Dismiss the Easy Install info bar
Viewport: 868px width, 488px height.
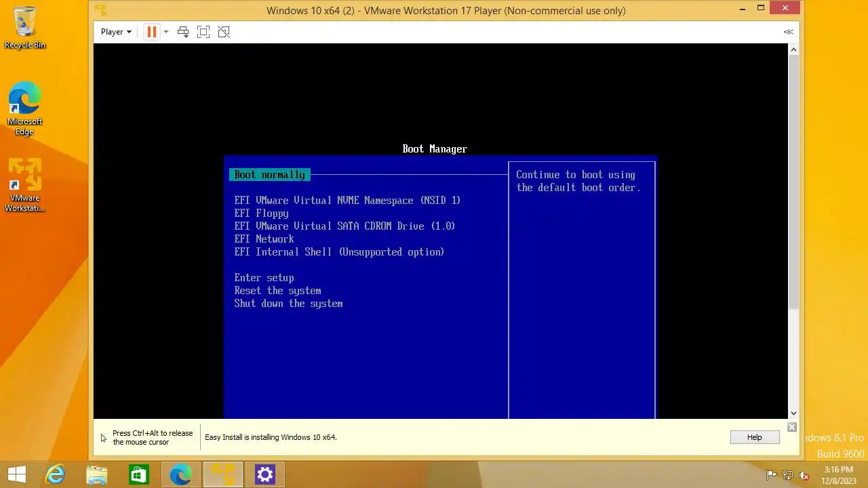point(792,427)
